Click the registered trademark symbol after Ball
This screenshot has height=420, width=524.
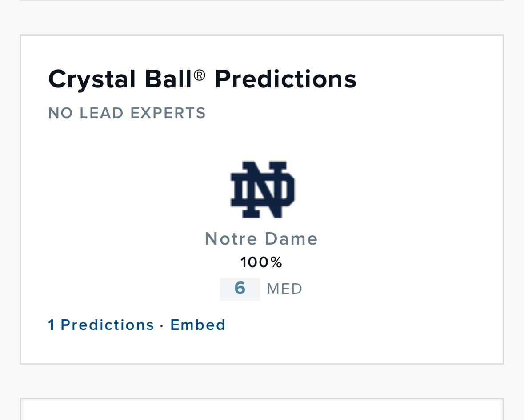200,75
